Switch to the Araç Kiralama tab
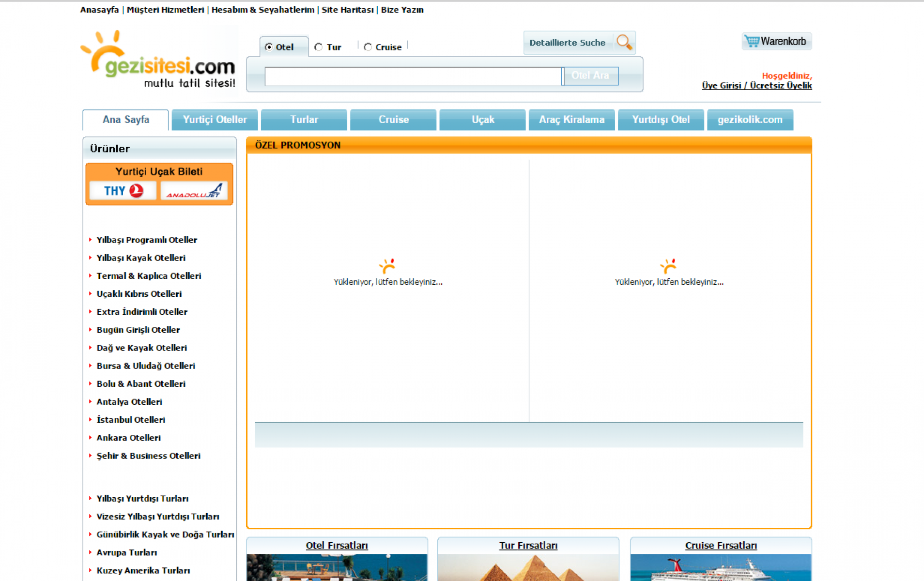This screenshot has height=581, width=924. pos(571,120)
